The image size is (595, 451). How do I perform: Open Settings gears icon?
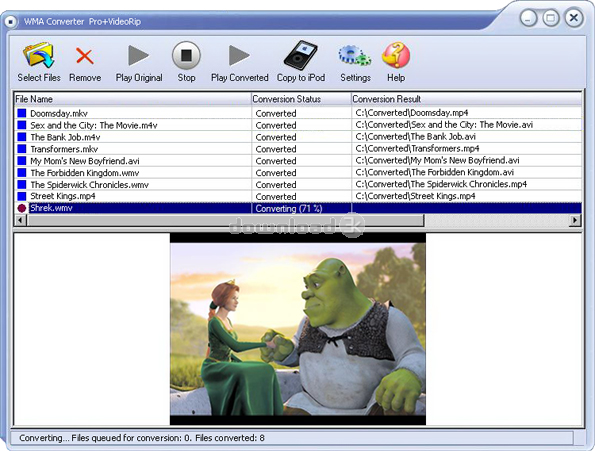[355, 56]
